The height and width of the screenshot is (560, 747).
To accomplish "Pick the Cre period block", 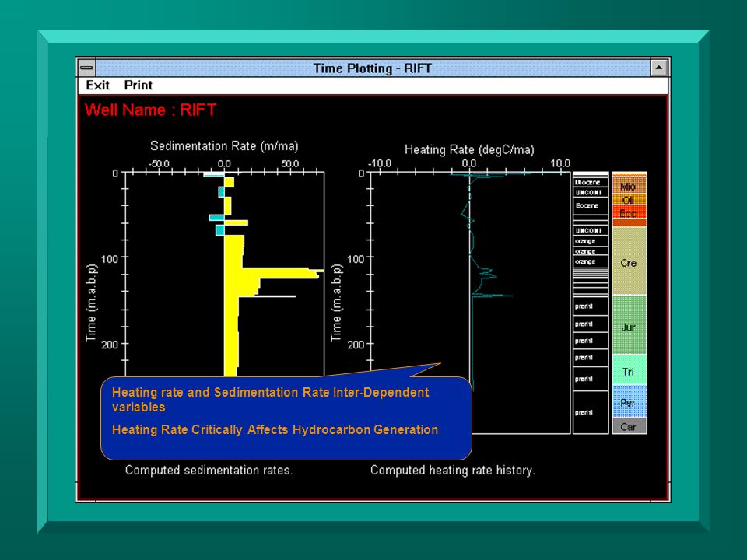I will pos(629,262).
